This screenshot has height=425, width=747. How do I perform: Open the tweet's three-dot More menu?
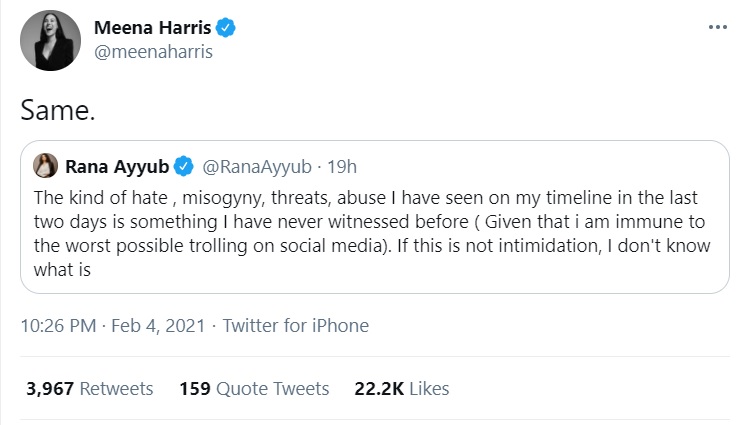tap(716, 27)
